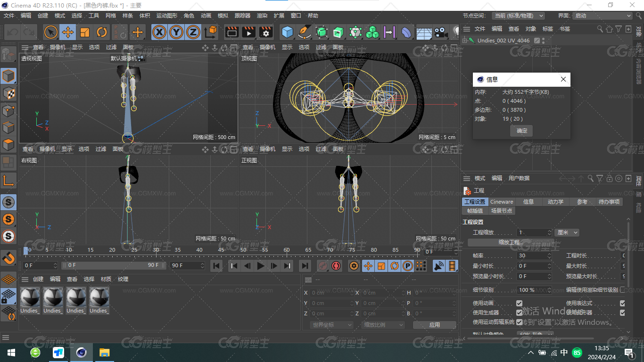
Task: Toggle the 使用运动剪辑系统 checkbox
Action: pos(519,322)
